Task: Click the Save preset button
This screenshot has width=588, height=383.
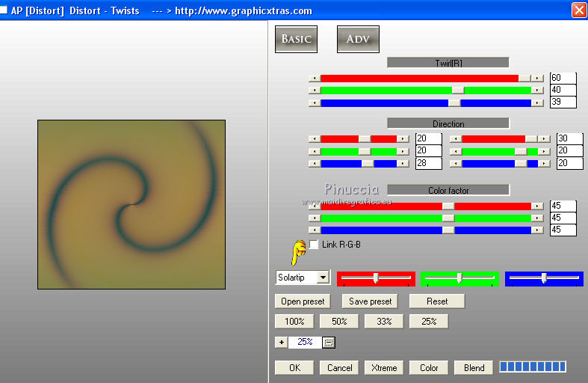Action: 370,301
